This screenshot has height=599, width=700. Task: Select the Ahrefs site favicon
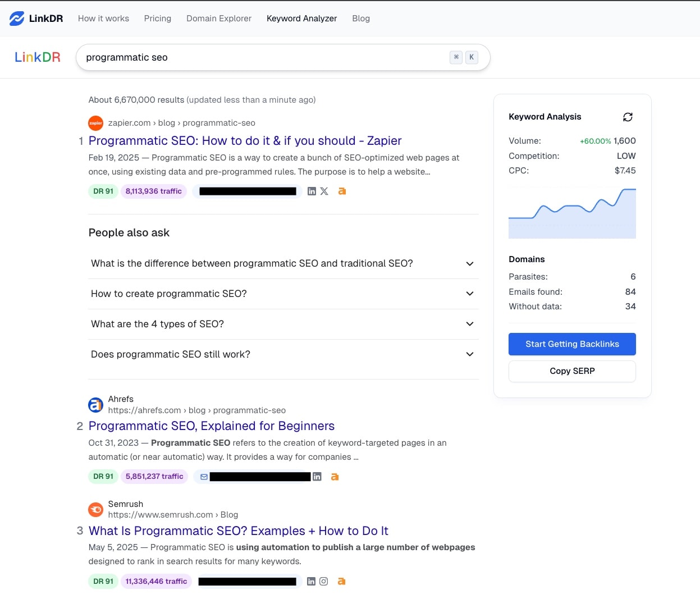click(x=95, y=405)
